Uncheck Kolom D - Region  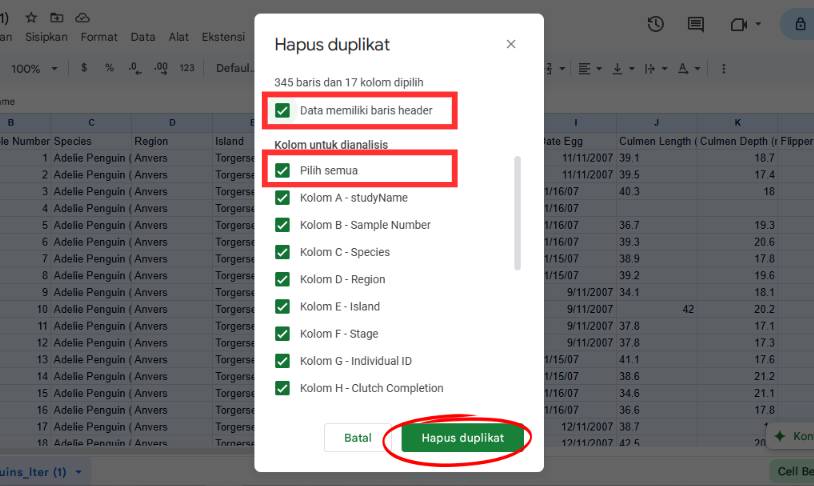click(x=282, y=279)
